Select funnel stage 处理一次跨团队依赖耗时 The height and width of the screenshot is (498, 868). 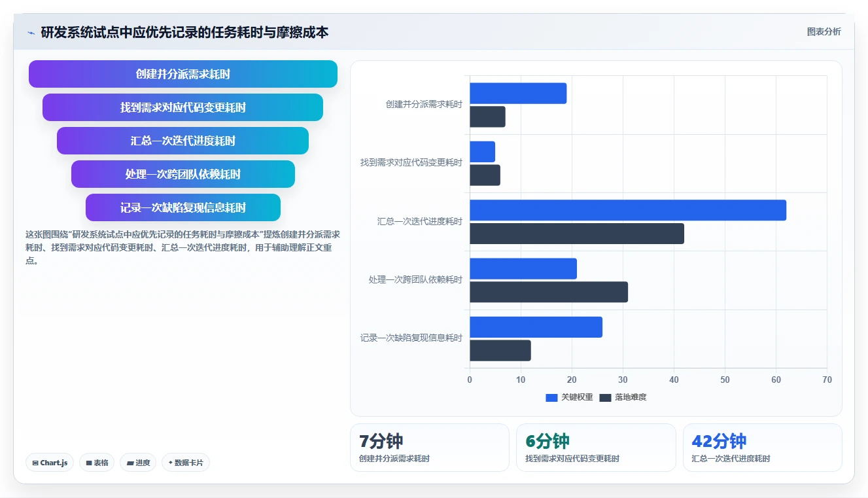pyautogui.click(x=183, y=174)
